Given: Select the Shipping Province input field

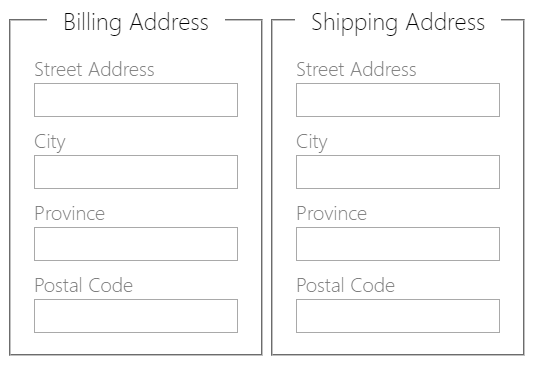Looking at the screenshot, I should (x=398, y=244).
